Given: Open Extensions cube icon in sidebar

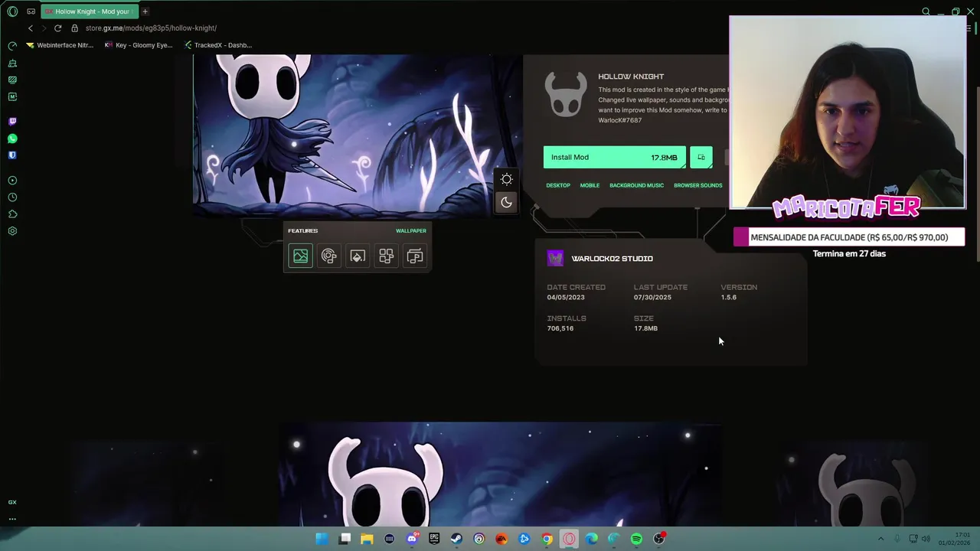Looking at the screenshot, I should [12, 214].
